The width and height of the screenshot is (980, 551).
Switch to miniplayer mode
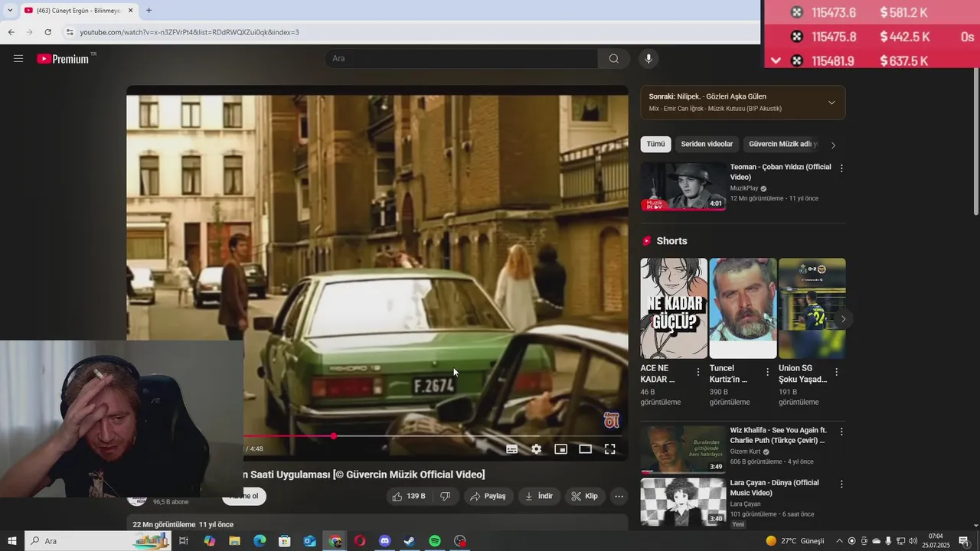(561, 449)
